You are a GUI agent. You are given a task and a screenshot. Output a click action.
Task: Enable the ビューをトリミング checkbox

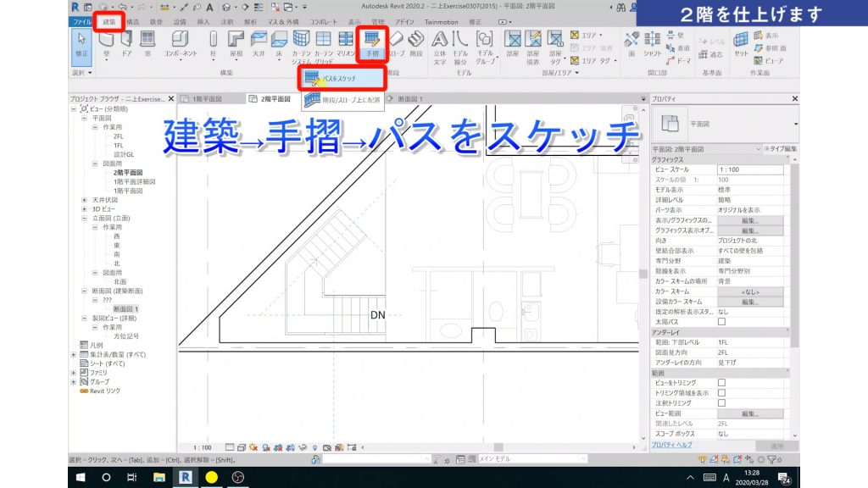coord(722,383)
